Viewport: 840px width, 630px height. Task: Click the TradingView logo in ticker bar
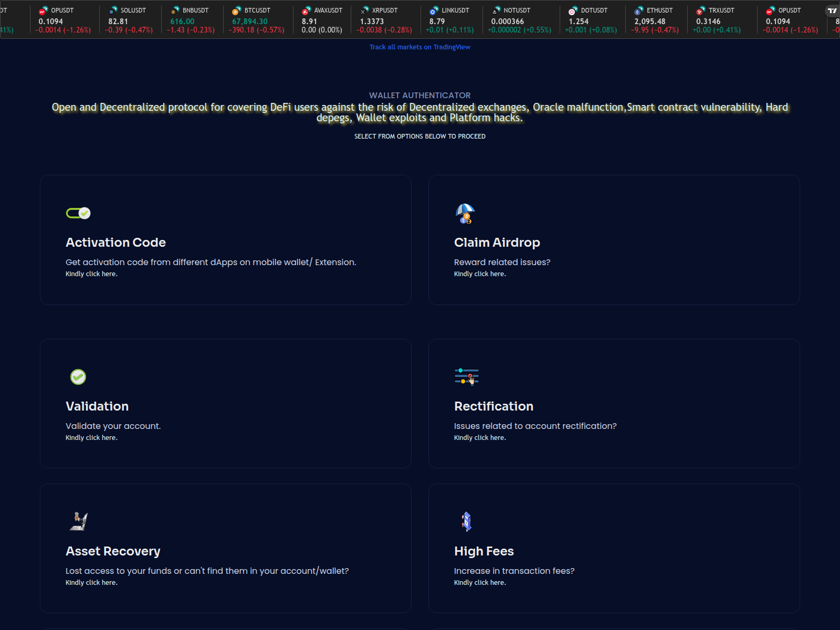click(832, 10)
